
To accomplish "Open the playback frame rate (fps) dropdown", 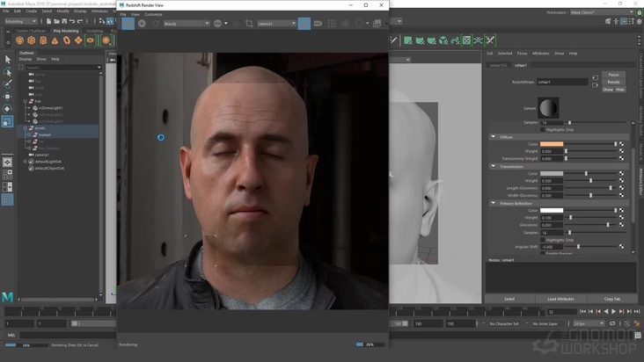I will (x=589, y=323).
